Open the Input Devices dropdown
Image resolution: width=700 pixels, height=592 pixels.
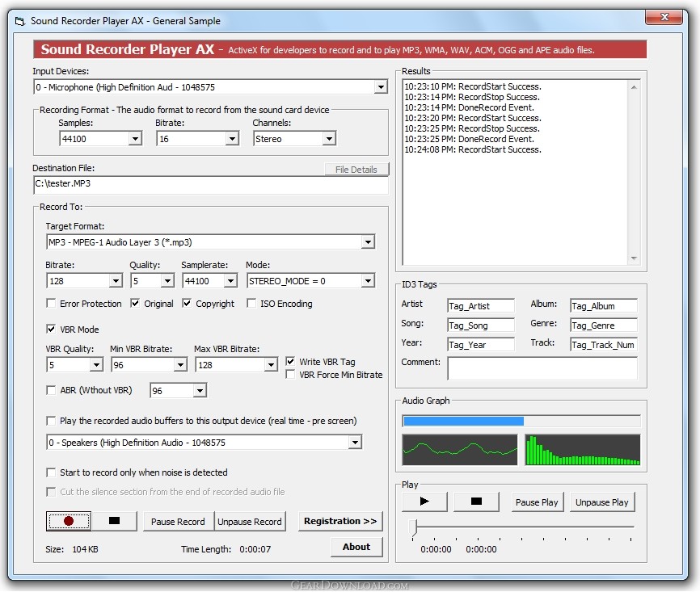coord(381,87)
